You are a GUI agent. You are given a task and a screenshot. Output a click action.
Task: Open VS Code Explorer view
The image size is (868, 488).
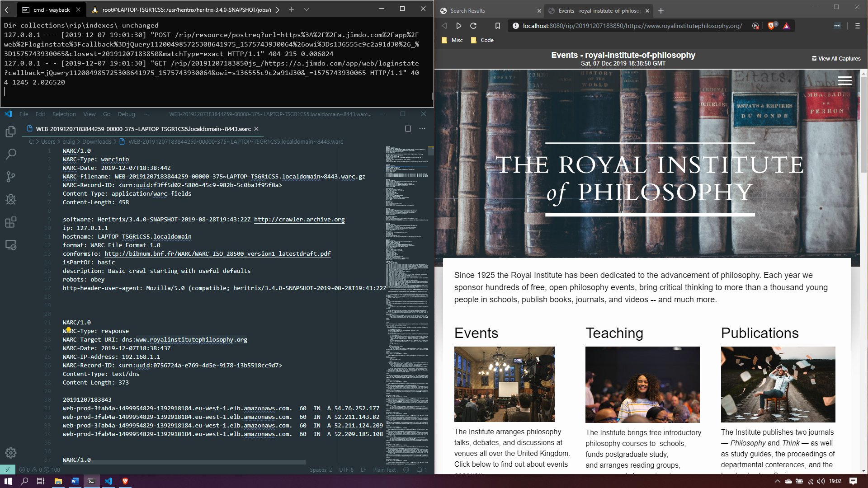pyautogui.click(x=10, y=131)
